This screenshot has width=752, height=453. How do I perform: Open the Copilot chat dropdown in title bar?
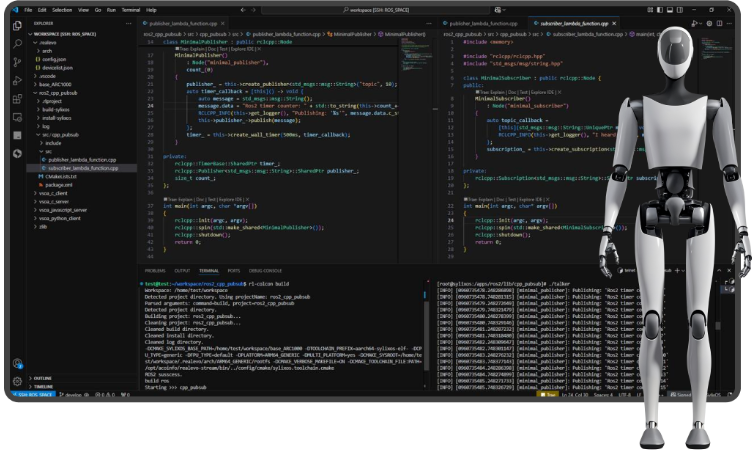[x=500, y=10]
